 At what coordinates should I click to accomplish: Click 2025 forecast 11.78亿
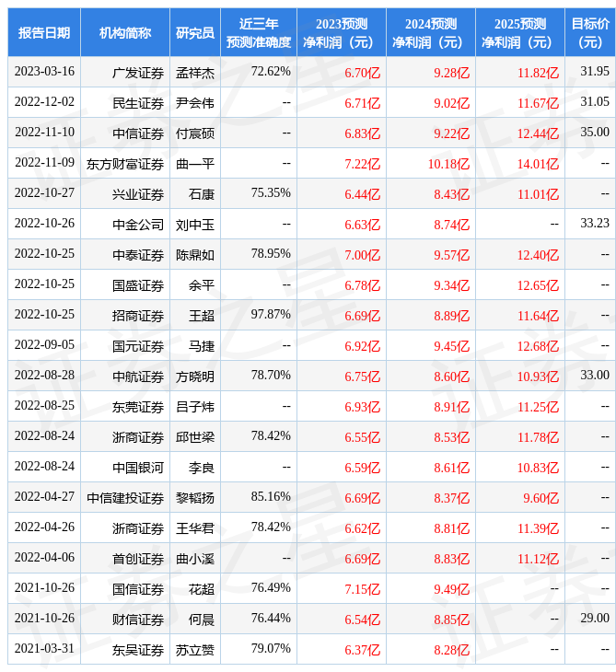pos(538,438)
